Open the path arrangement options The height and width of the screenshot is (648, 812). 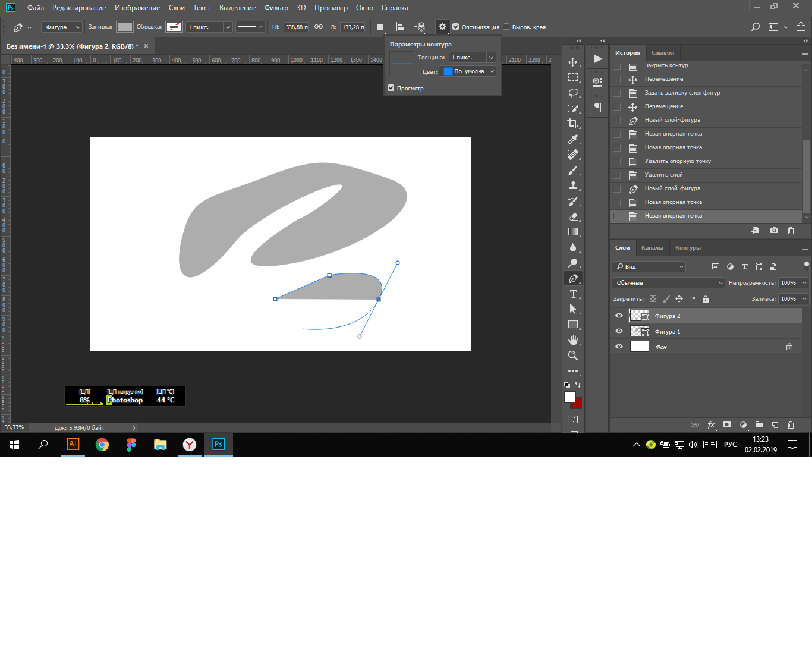[421, 27]
